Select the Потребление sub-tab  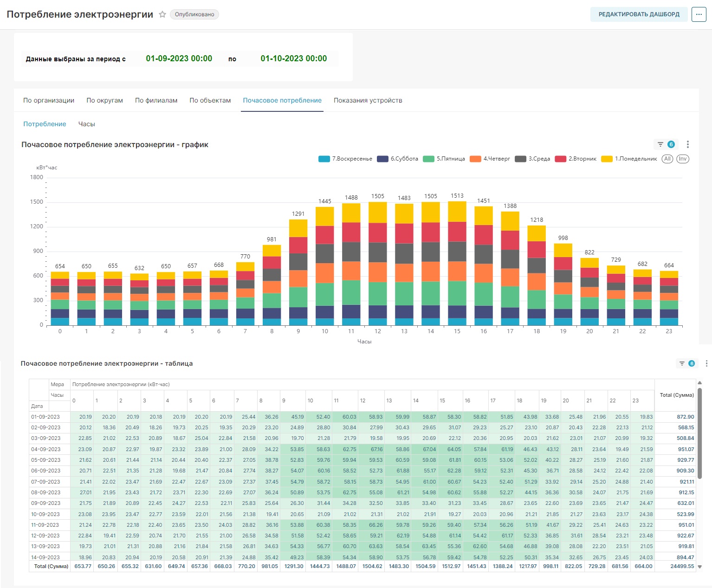[x=45, y=124]
